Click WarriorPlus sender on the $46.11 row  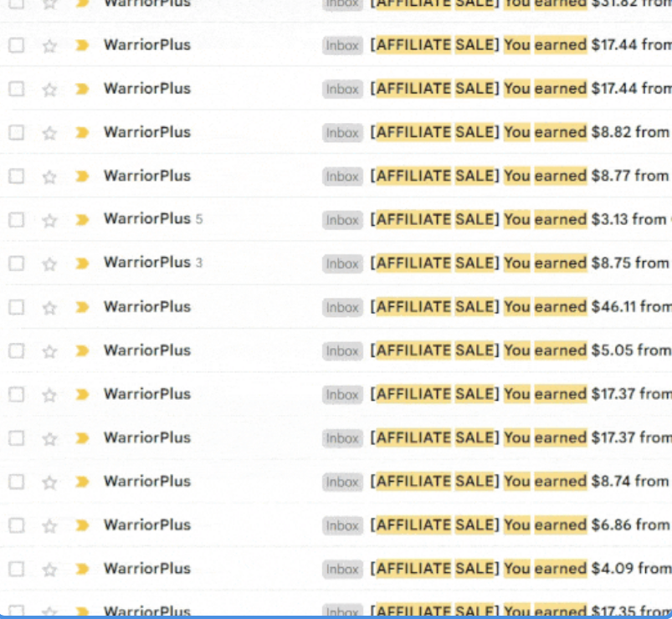click(x=147, y=307)
